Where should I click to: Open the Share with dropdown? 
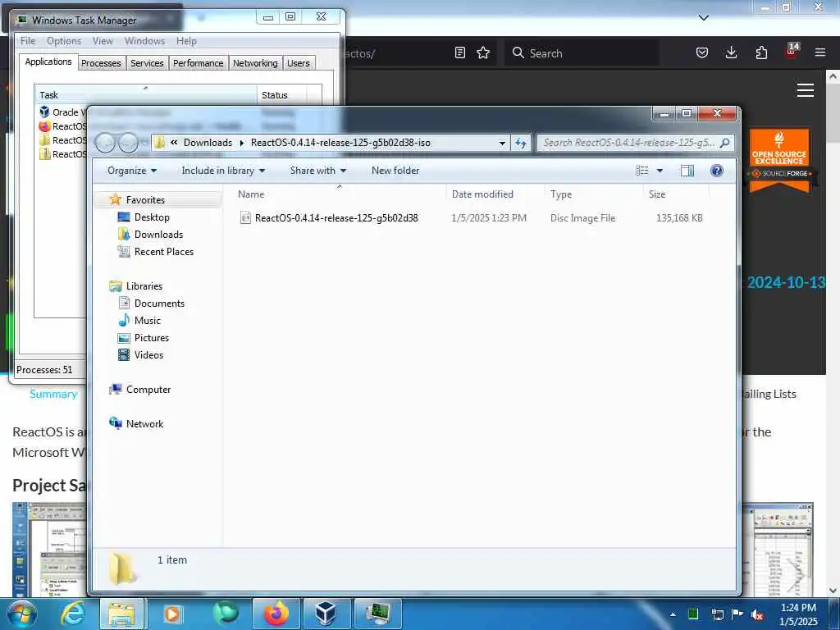pos(318,171)
